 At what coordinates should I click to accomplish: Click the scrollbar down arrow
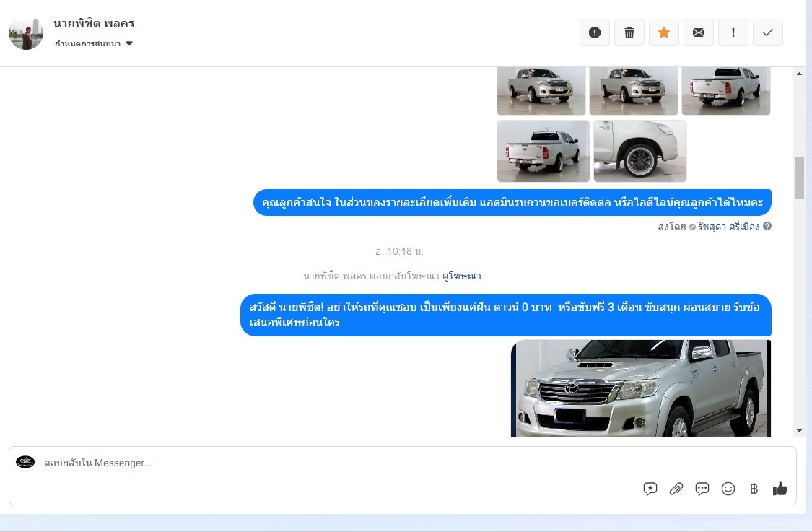click(x=799, y=431)
